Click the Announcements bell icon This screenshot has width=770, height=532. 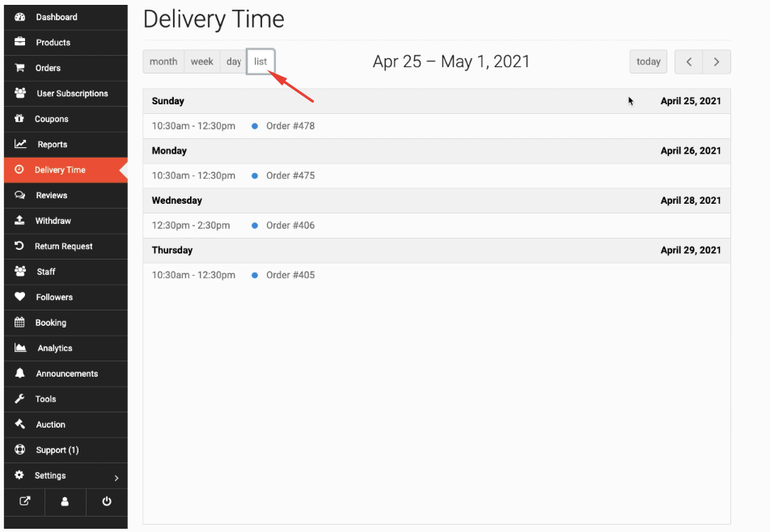tap(19, 373)
